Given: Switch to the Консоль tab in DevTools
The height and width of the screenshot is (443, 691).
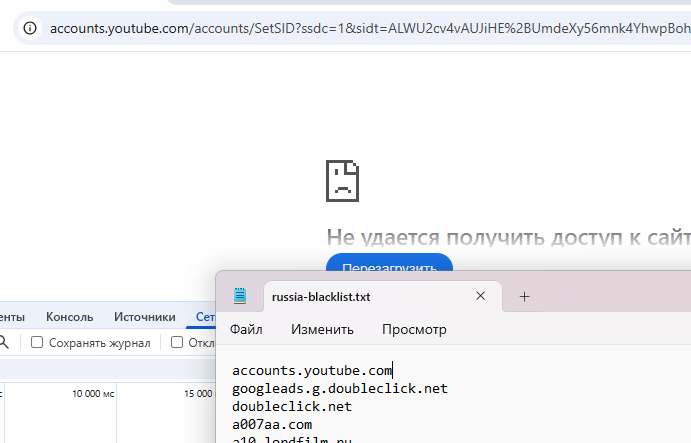Looking at the screenshot, I should tap(70, 317).
